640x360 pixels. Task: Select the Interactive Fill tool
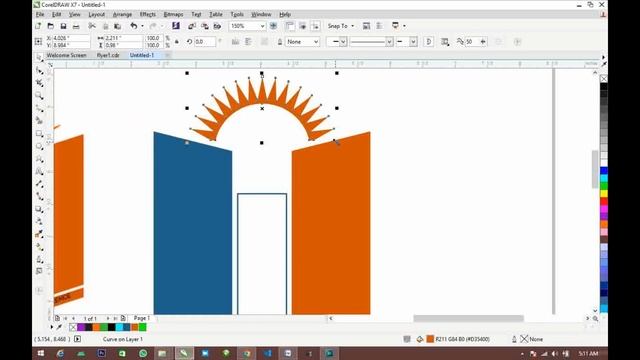coord(39,247)
